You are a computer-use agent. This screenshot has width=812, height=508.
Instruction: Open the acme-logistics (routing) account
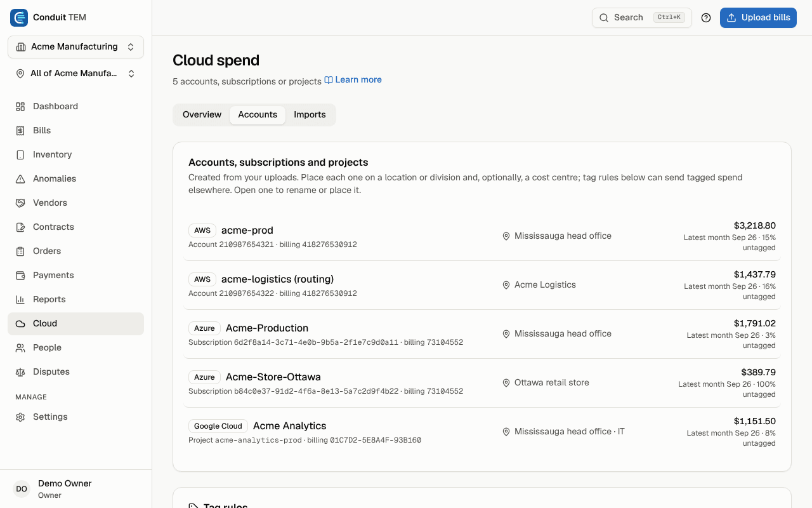pos(482,285)
